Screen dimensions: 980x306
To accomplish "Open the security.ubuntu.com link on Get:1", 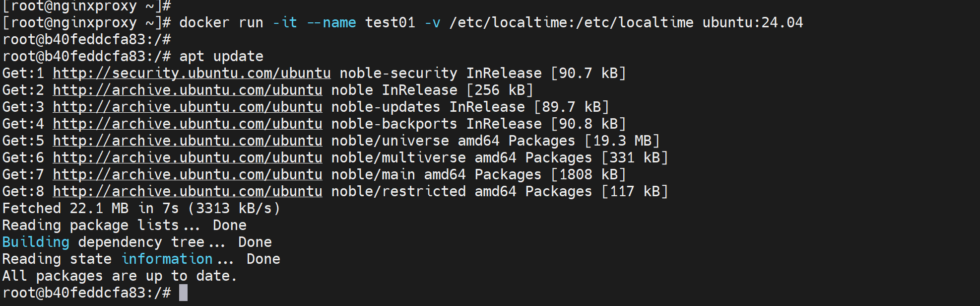I will 192,74.
